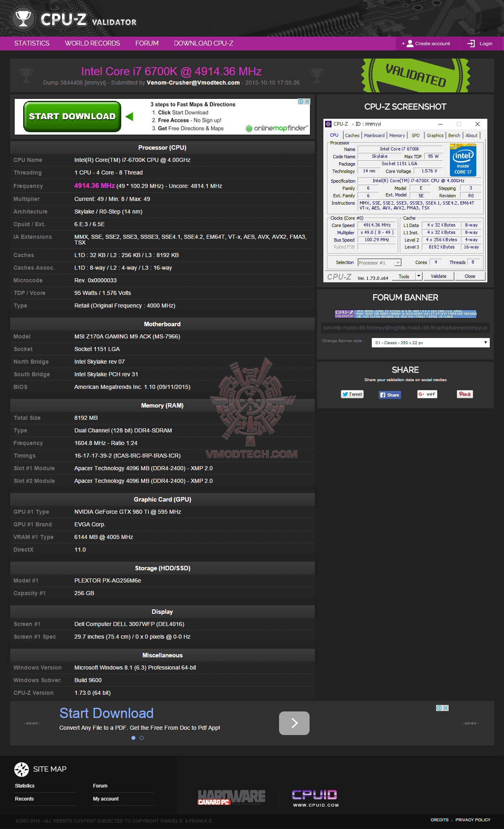Click the bottom ad next arrow button
This screenshot has width=504, height=829.
pyautogui.click(x=294, y=723)
